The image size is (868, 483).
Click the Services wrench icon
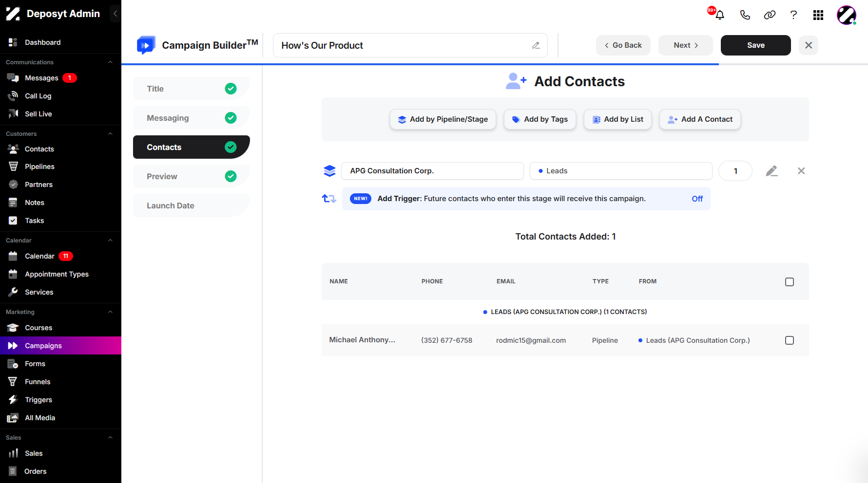[x=13, y=292]
